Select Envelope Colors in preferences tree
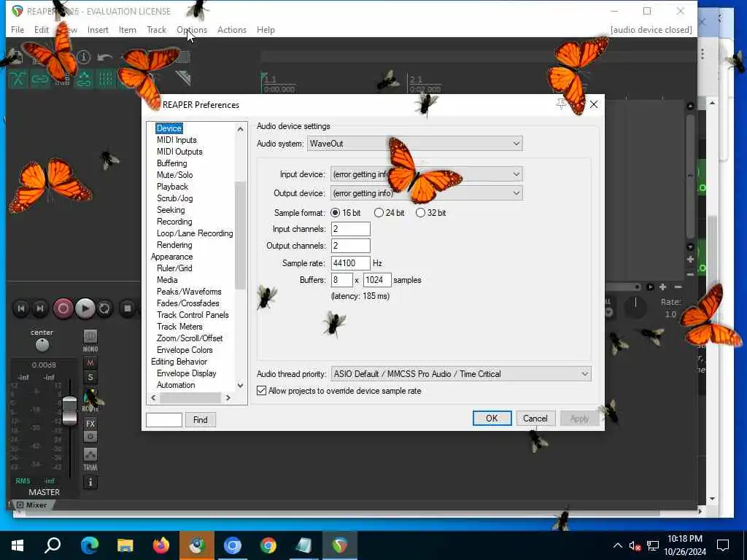Image resolution: width=747 pixels, height=560 pixels. pos(185,350)
